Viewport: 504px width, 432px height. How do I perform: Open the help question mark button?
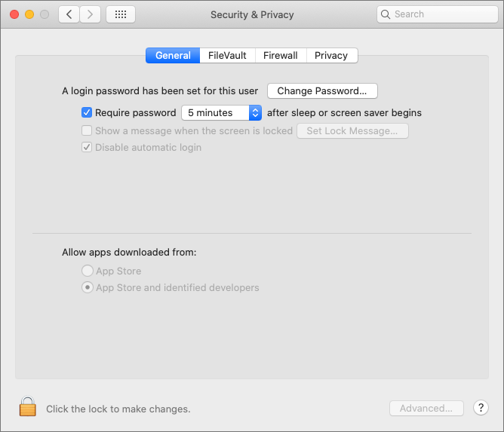click(481, 408)
